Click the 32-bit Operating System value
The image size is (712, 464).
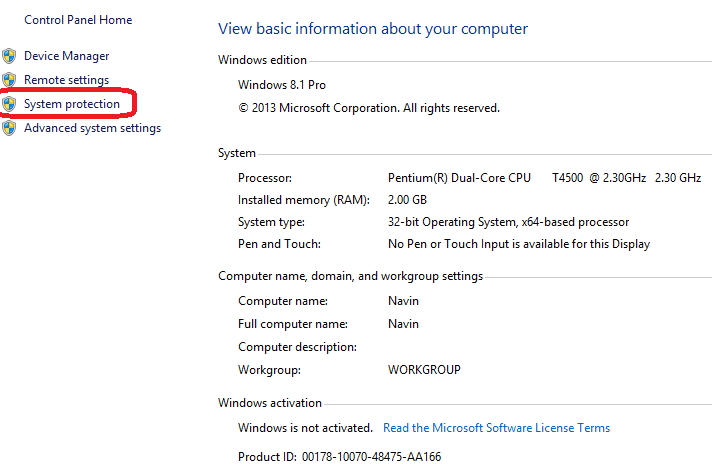(508, 222)
